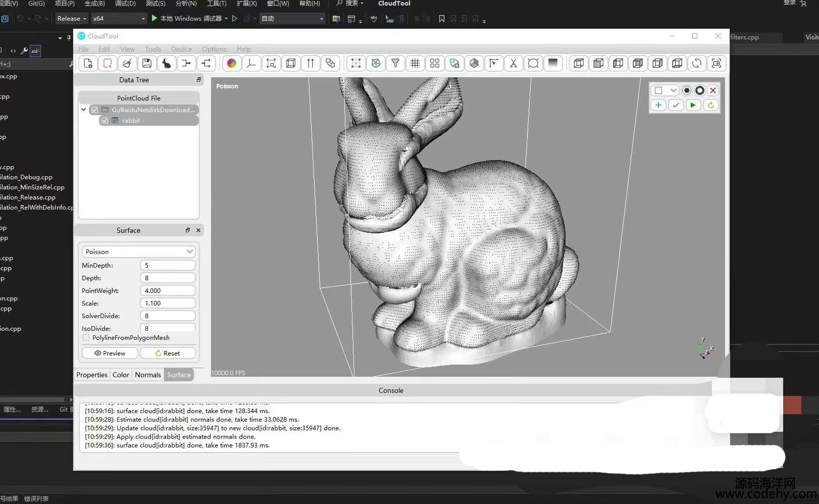This screenshot has height=504, width=819.
Task: Click the bounding box selection icon
Action: [x=271, y=63]
